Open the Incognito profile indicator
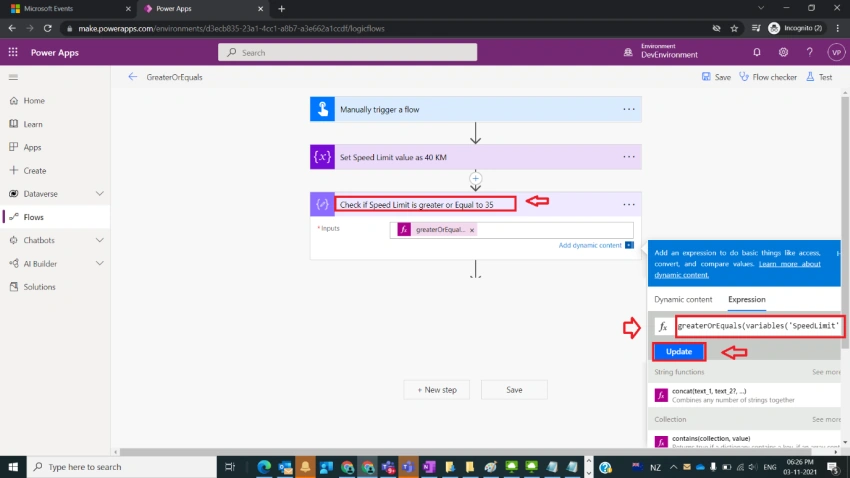The height and width of the screenshot is (478, 850). point(795,28)
